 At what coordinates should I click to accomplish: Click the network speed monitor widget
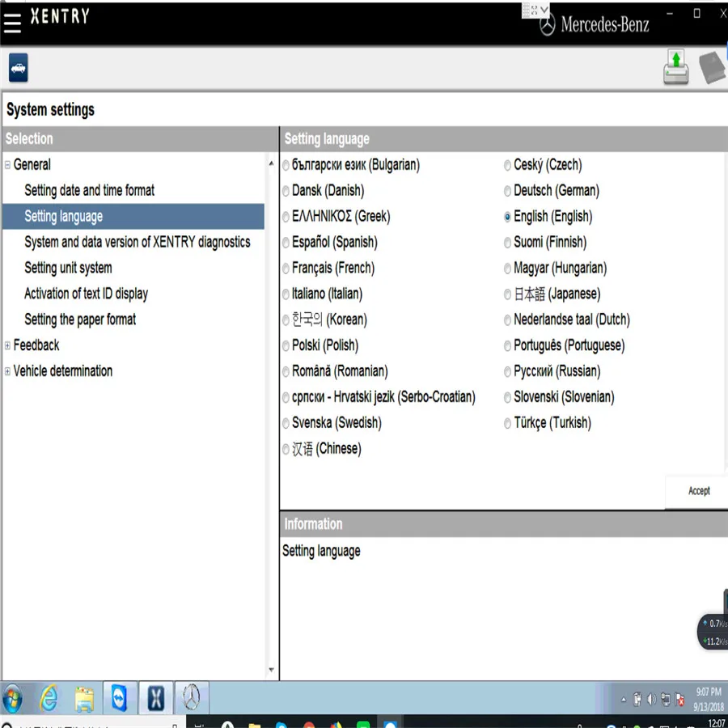tap(714, 632)
